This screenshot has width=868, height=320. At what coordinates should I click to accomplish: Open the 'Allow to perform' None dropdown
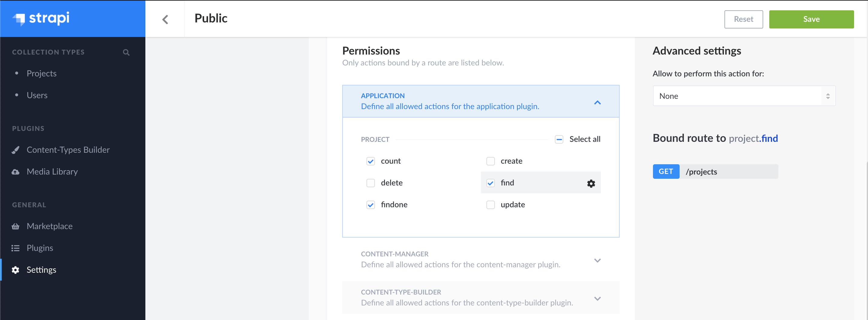coord(744,96)
